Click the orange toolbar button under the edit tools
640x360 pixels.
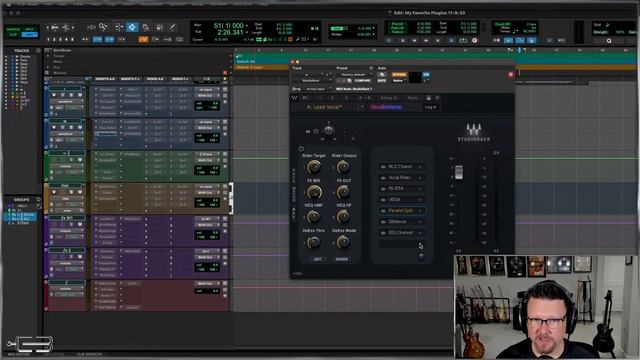coord(143,40)
